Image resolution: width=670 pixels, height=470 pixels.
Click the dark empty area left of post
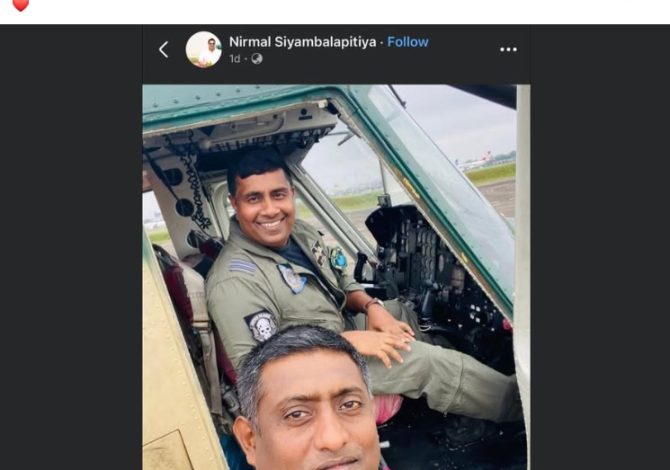[71, 247]
